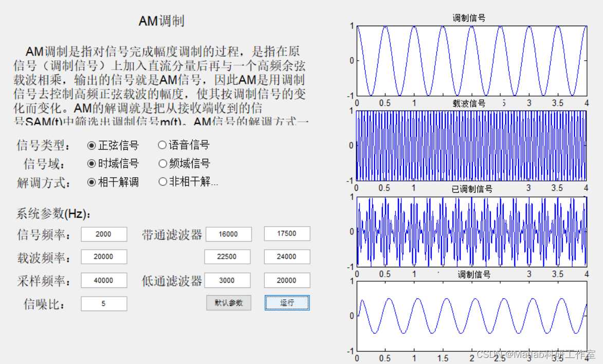The image size is (603, 364).
Task: Click the bandpass filter field showing 22500
Action: point(228,257)
